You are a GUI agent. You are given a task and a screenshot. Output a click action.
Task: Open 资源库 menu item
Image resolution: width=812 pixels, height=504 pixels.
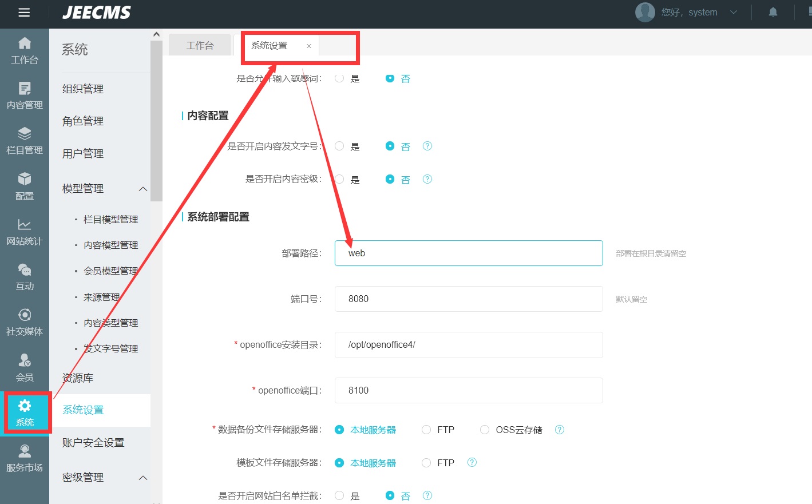(78, 378)
